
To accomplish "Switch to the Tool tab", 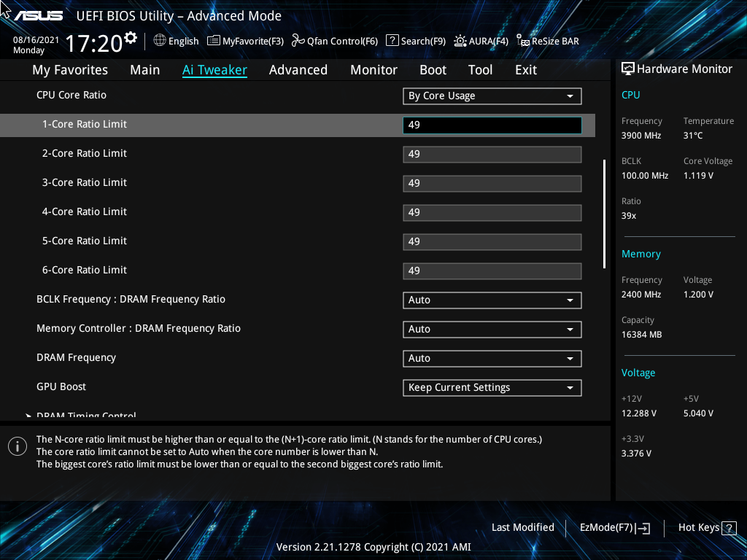I will tap(480, 70).
